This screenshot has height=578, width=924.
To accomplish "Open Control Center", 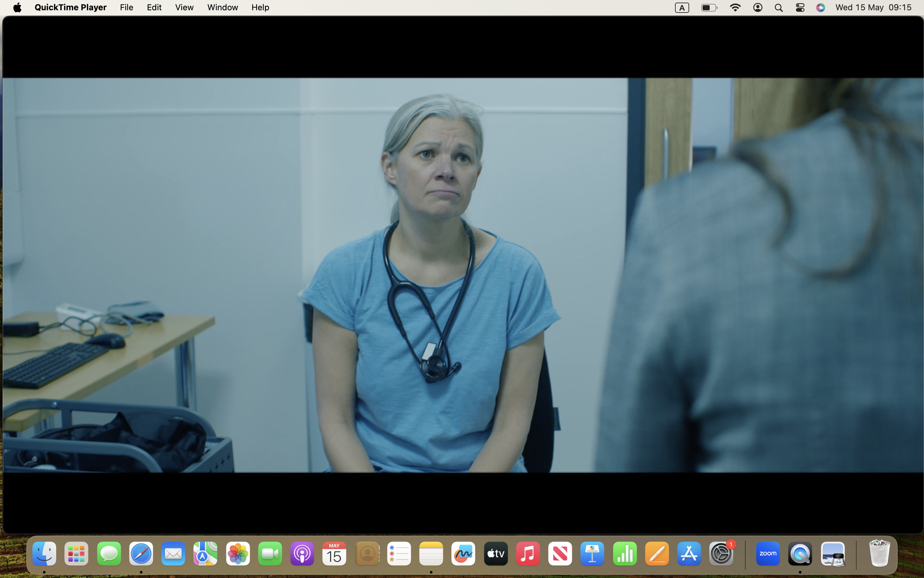I will 800,8.
